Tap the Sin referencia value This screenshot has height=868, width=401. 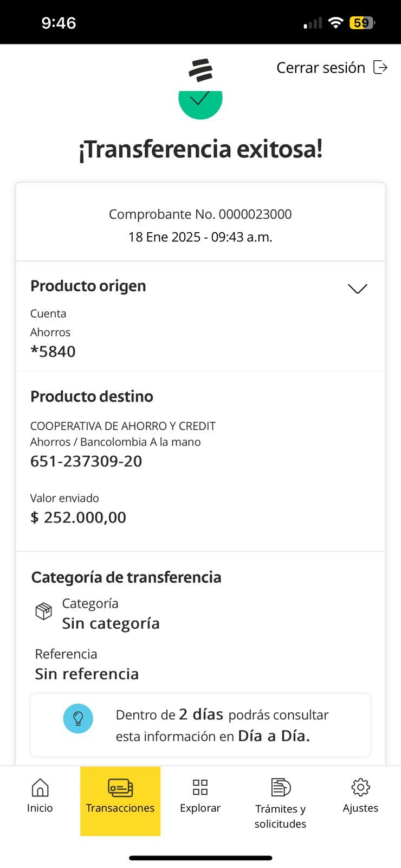click(87, 674)
